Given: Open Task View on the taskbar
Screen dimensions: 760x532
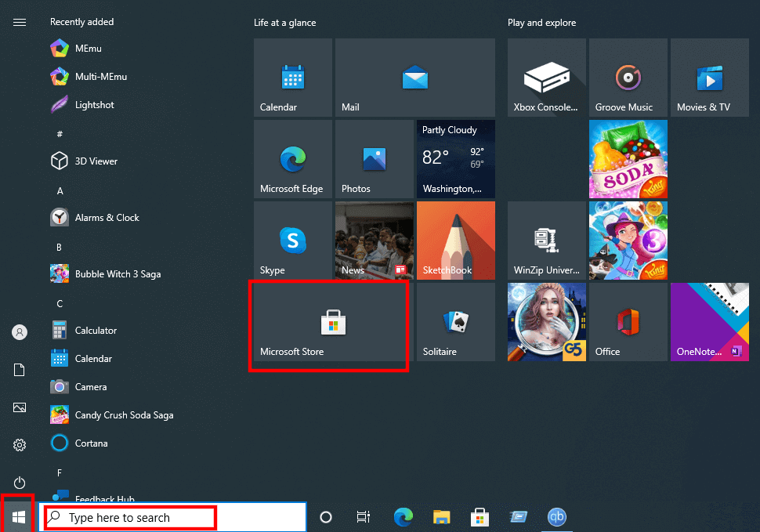Looking at the screenshot, I should tap(364, 517).
